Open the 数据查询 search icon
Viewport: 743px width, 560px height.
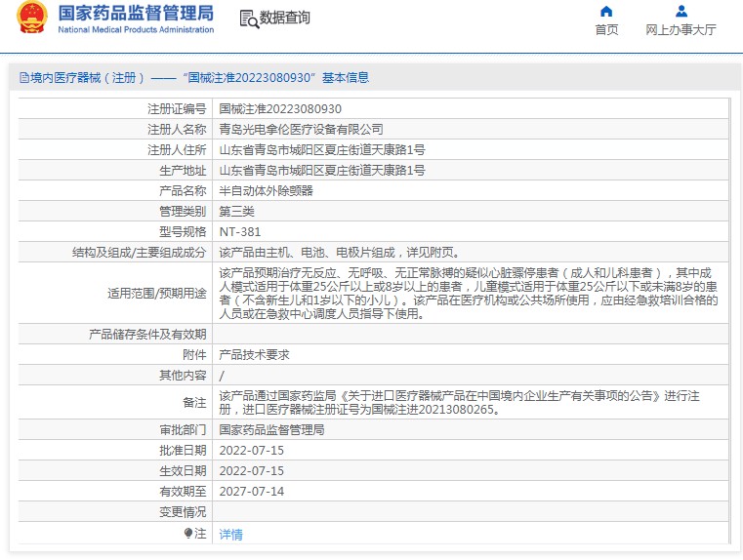249,19
